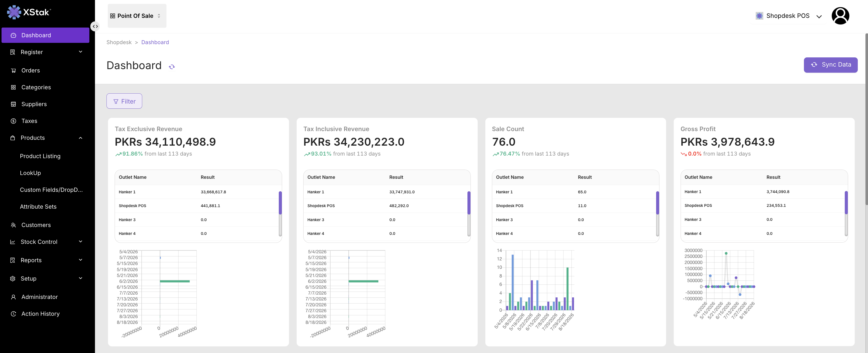Click the refresh icon beside Dashboard title
Image resolution: width=868 pixels, height=353 pixels.
coord(172,67)
